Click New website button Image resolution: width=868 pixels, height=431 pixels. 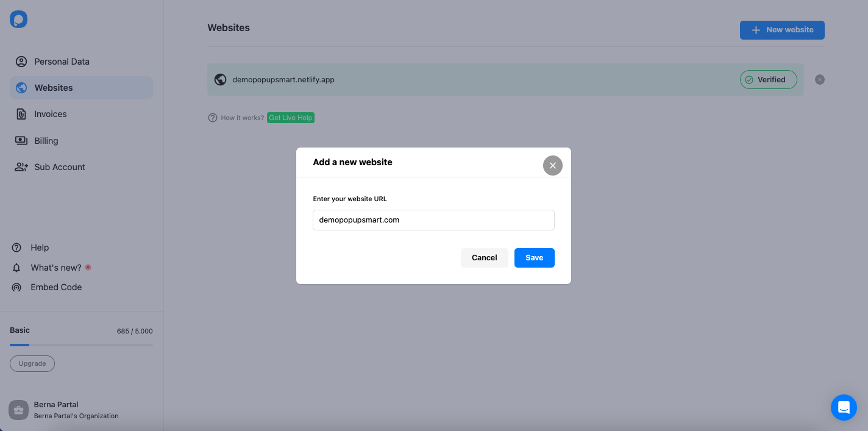[x=782, y=30]
